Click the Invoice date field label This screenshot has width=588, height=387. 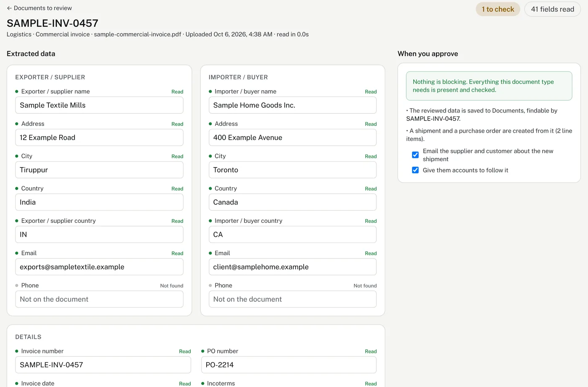38,384
